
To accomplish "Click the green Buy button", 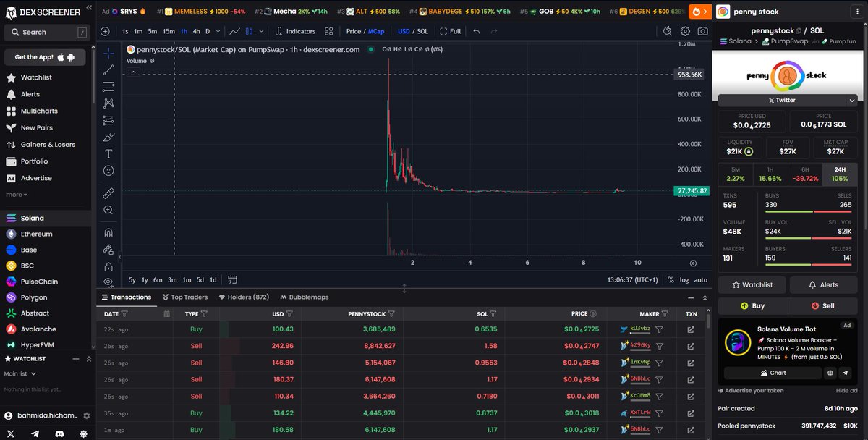I will tap(752, 305).
